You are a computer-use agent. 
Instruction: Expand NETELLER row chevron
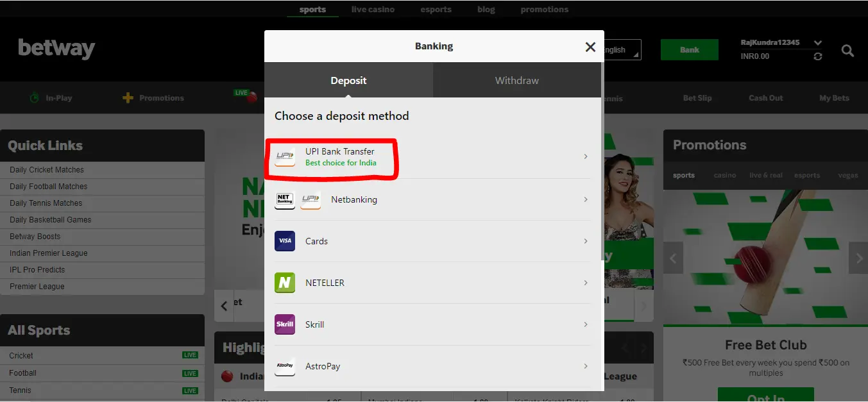click(586, 283)
